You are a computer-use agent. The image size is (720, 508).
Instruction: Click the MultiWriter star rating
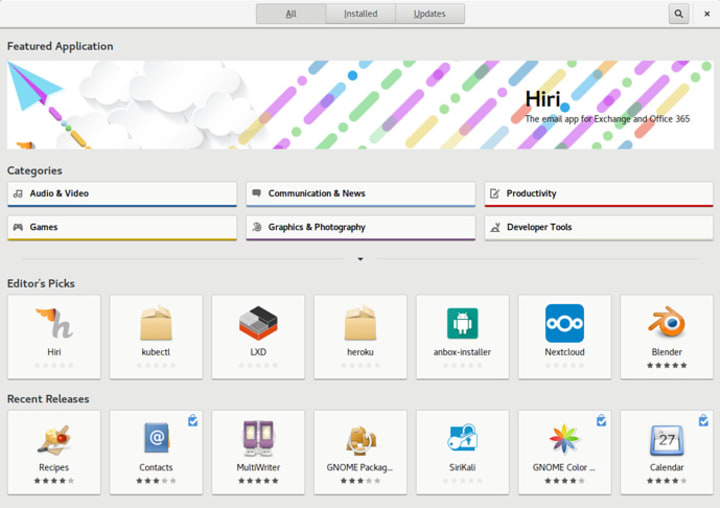pyautogui.click(x=258, y=481)
